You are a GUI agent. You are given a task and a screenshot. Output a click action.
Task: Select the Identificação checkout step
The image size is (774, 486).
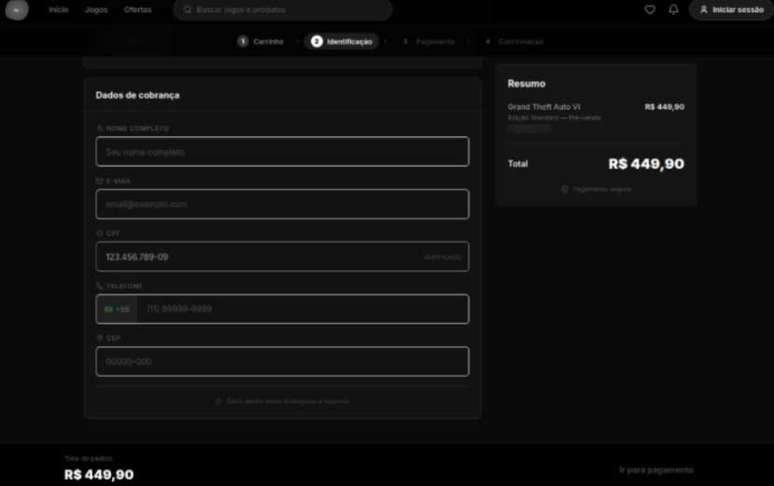[342, 41]
